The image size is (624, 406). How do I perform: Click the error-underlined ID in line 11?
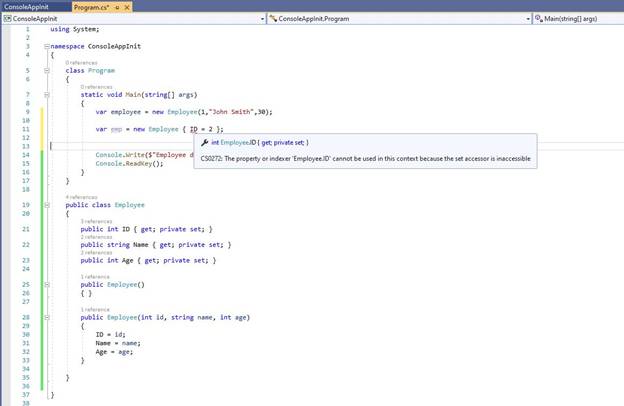click(x=194, y=129)
